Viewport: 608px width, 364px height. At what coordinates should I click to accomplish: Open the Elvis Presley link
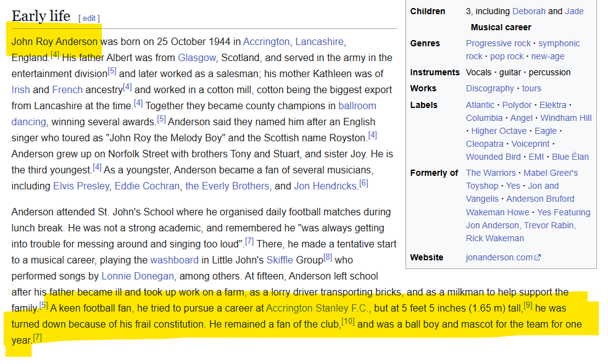[x=81, y=186]
